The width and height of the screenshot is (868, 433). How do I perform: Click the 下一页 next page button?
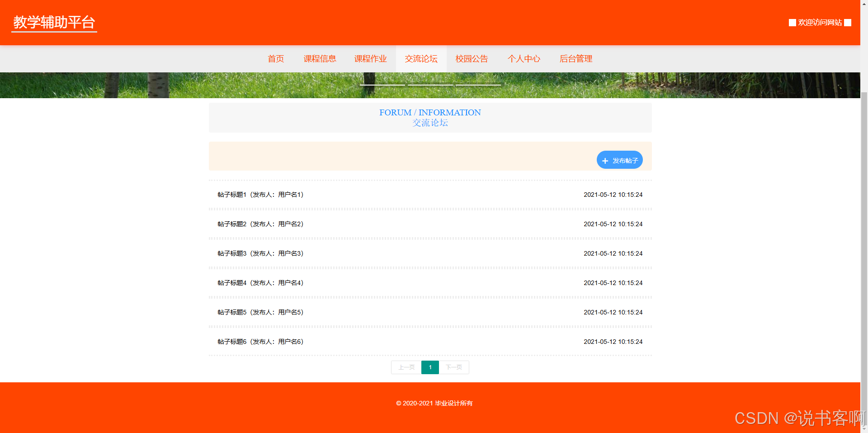[454, 367]
